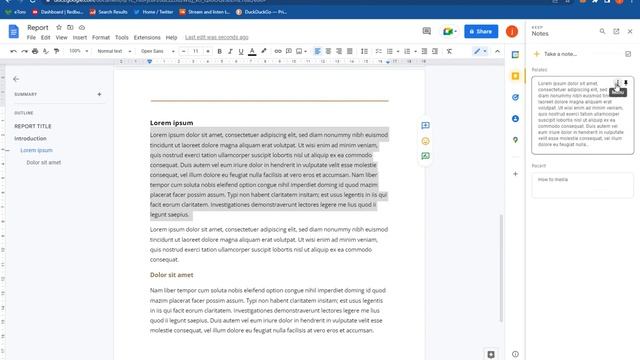
Task: Open numbered list options arrow
Action: tap(415, 51)
